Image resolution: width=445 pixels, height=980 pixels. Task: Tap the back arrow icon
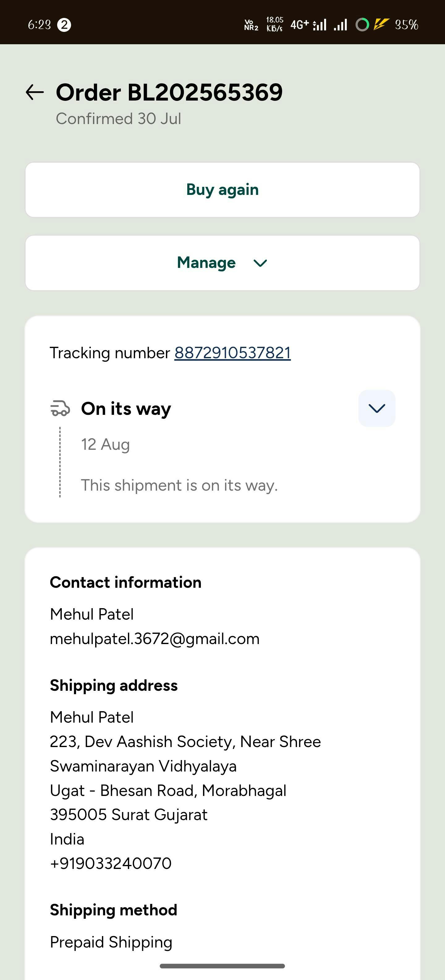tap(35, 92)
